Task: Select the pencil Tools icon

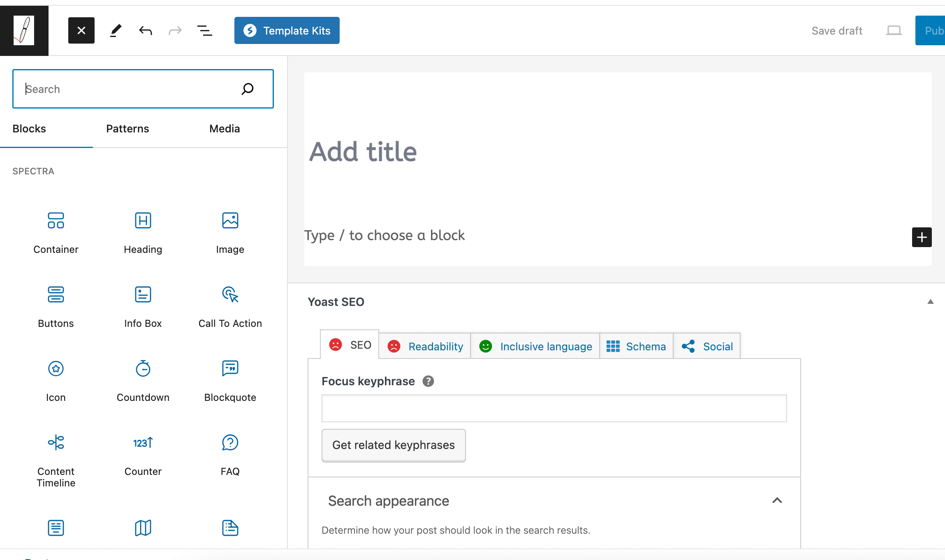Action: point(116,30)
